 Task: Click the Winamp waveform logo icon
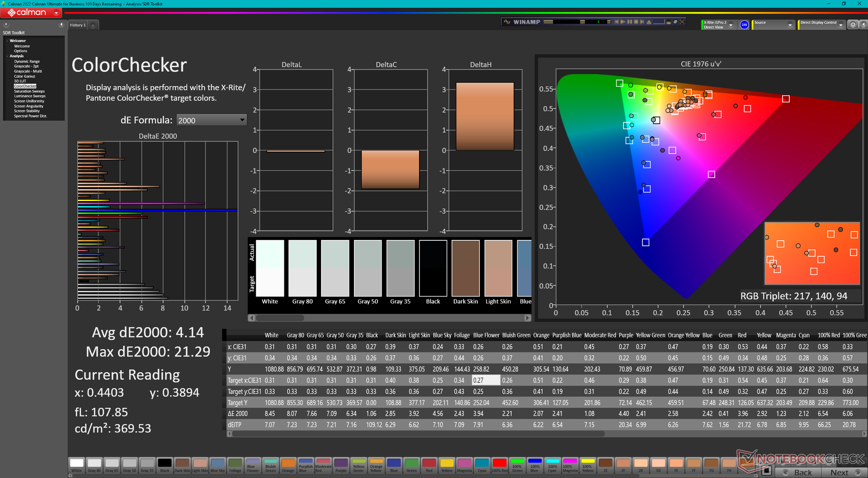tap(507, 22)
